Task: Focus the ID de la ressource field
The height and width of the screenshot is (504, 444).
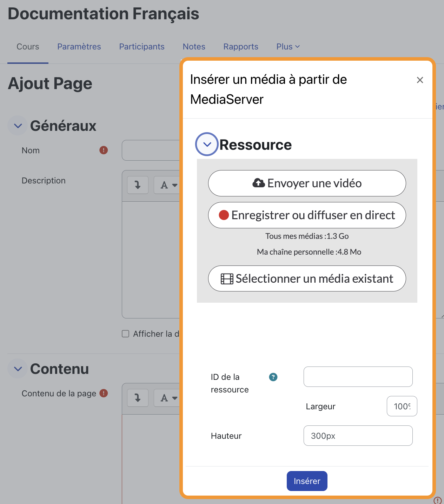Action: click(358, 377)
